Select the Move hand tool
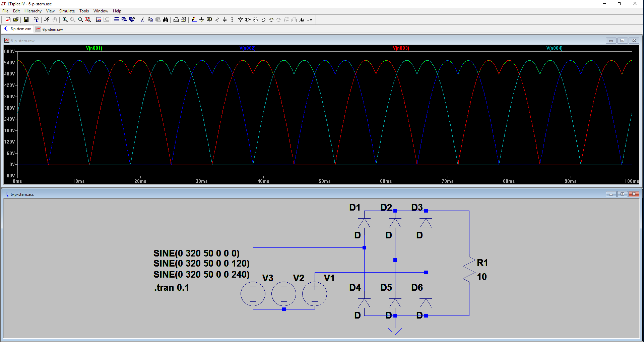The height and width of the screenshot is (342, 644). click(256, 20)
